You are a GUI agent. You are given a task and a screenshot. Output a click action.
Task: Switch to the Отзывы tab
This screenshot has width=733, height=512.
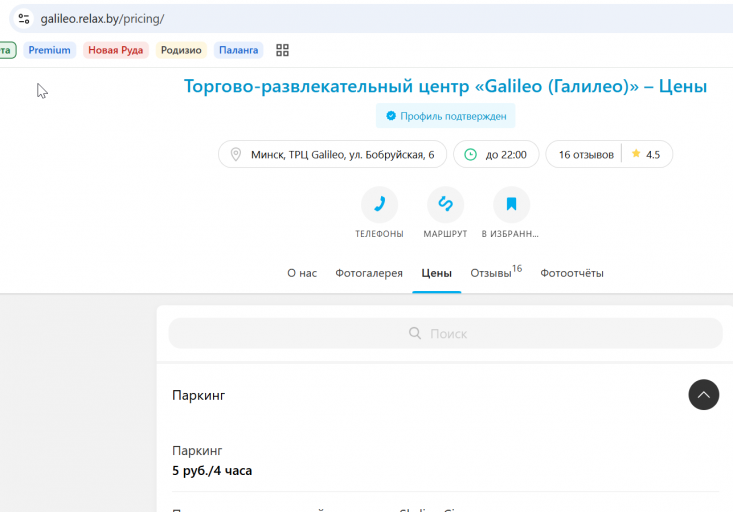(x=496, y=272)
